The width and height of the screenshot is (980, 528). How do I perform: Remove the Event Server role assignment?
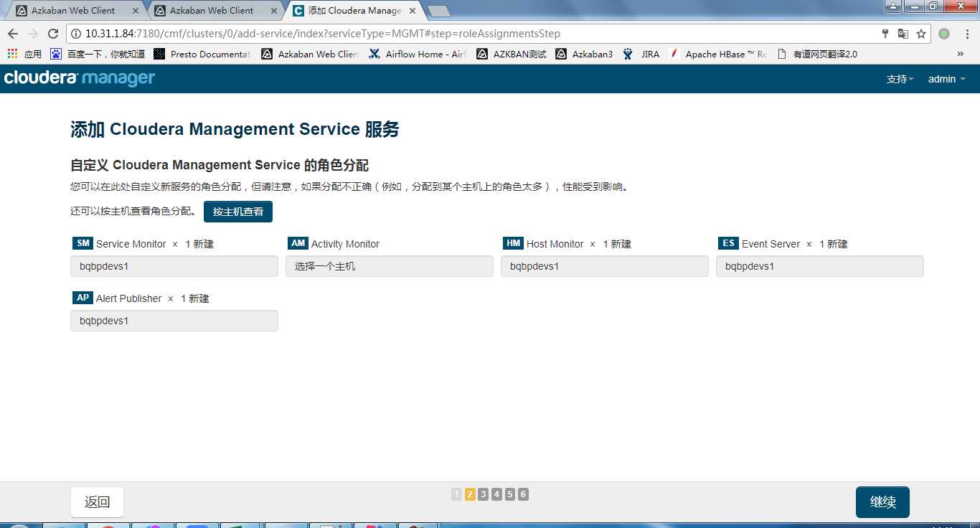point(809,245)
